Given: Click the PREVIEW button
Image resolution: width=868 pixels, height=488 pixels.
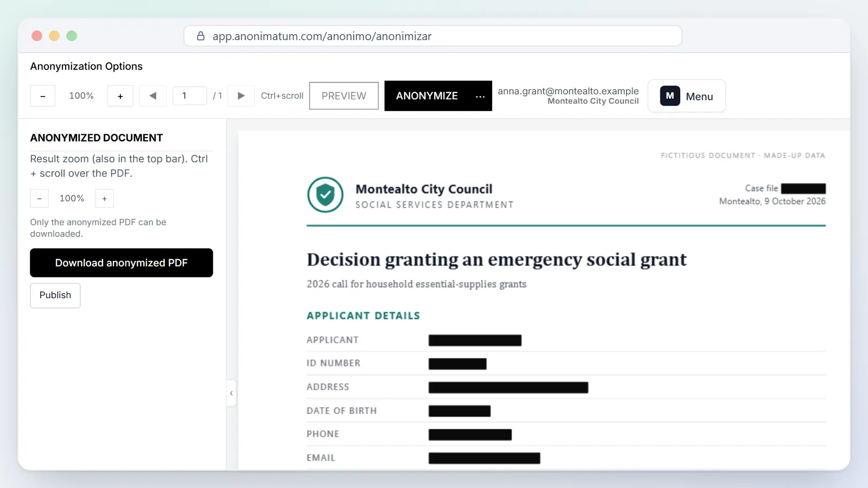Looking at the screenshot, I should (344, 96).
